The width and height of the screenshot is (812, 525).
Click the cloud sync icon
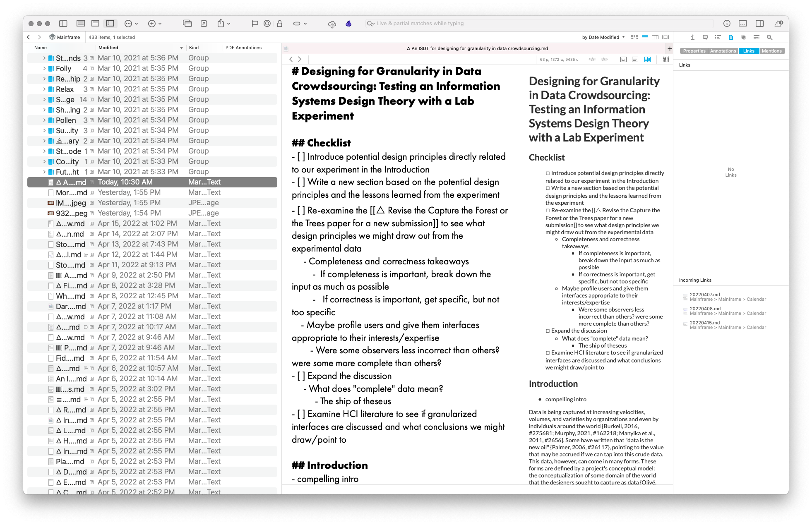[x=332, y=24]
